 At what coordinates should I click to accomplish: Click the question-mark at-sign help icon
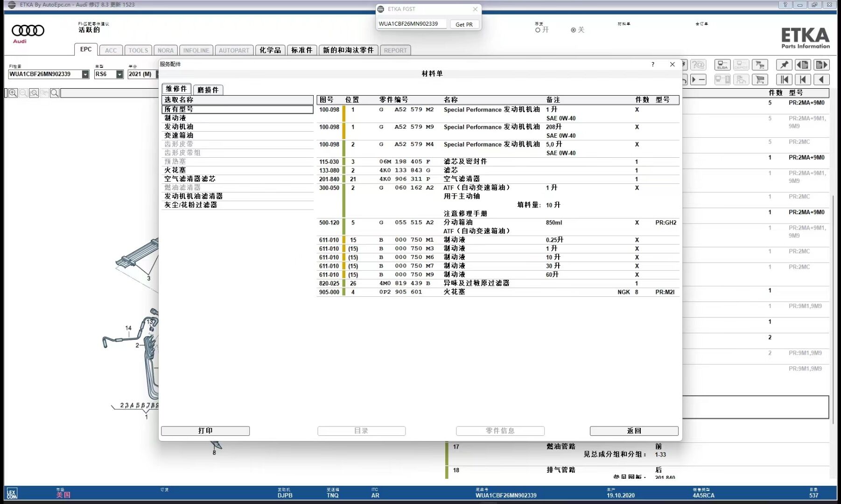click(698, 65)
